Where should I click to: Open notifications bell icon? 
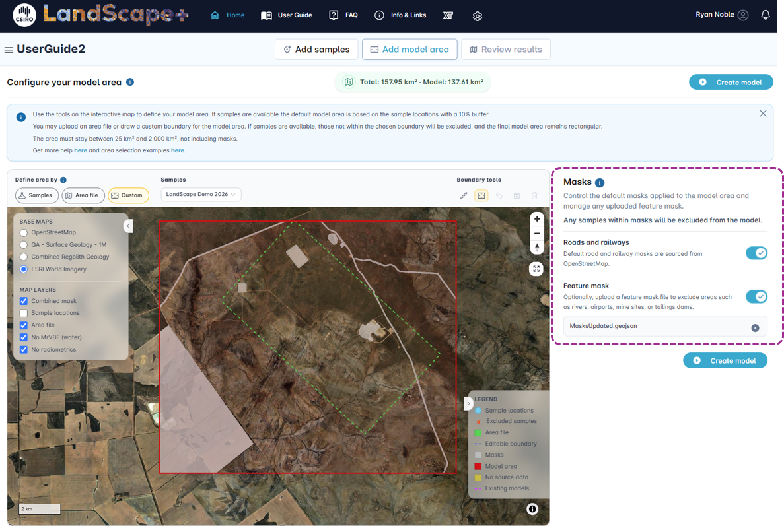pyautogui.click(x=765, y=15)
